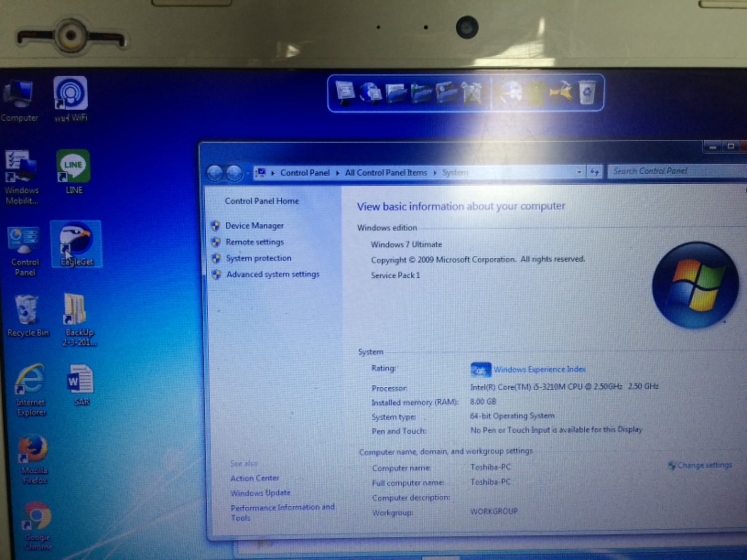
Task: Select the SAR Word document on the desktop
Action: coord(80,385)
